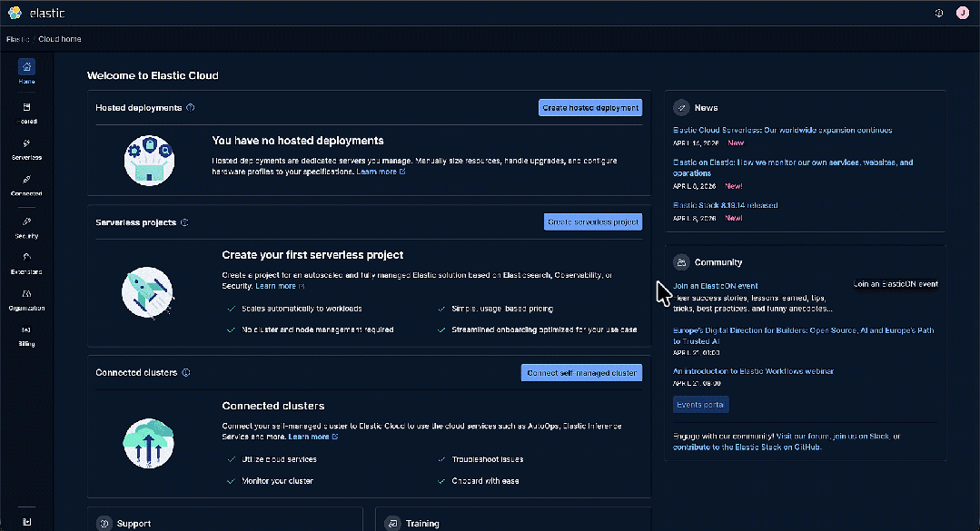Screen dimensions: 980x531
Task: Click info icon beside Serverless projects
Action: click(184, 222)
